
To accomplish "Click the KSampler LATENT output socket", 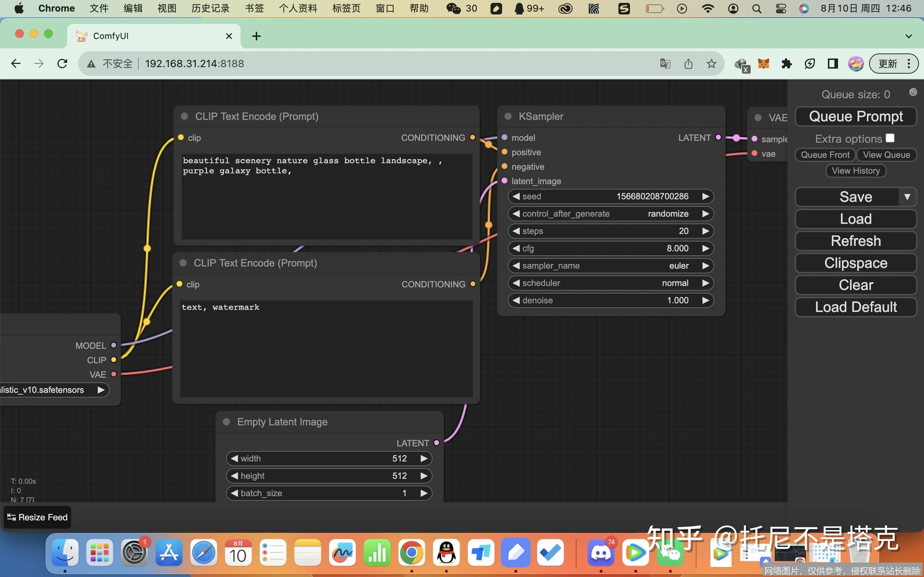I will pos(718,137).
